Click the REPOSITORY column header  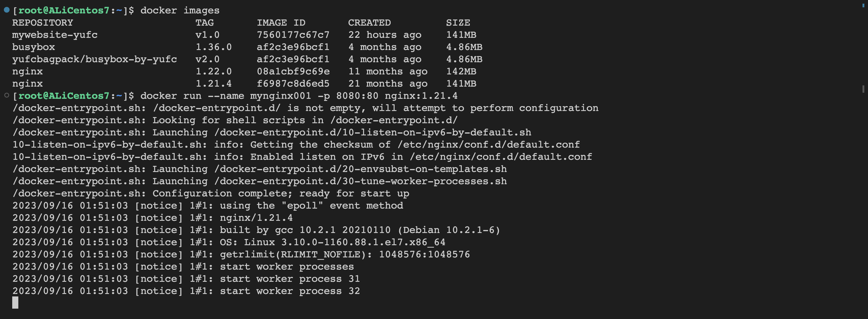[42, 23]
